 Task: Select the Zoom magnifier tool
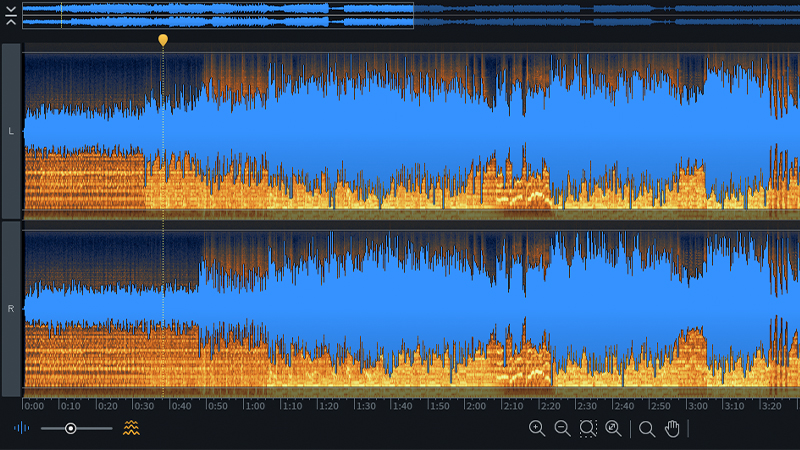[647, 429]
